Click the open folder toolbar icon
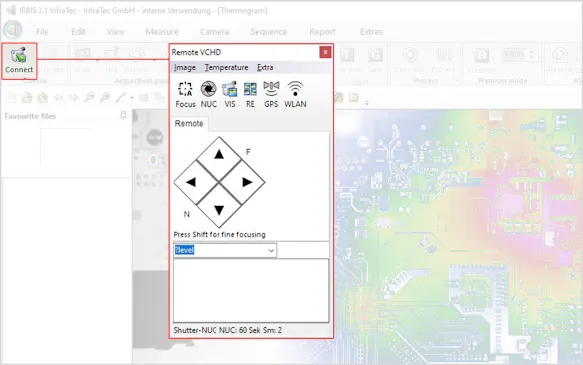 pos(27,98)
